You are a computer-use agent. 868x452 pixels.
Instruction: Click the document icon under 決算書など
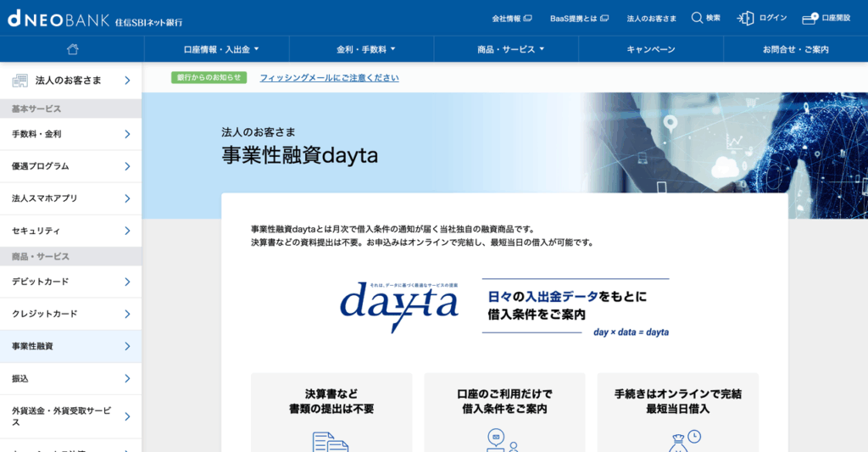pos(331,442)
